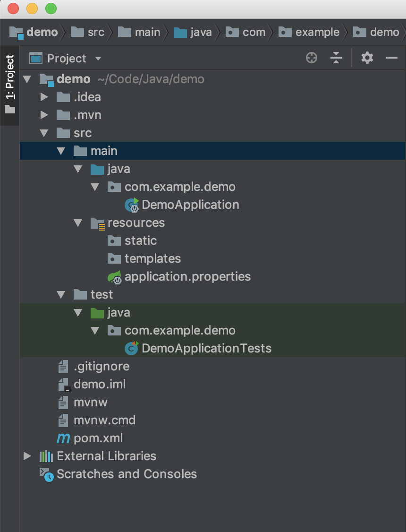
Task: Expand External Libraries node
Action: [x=27, y=456]
